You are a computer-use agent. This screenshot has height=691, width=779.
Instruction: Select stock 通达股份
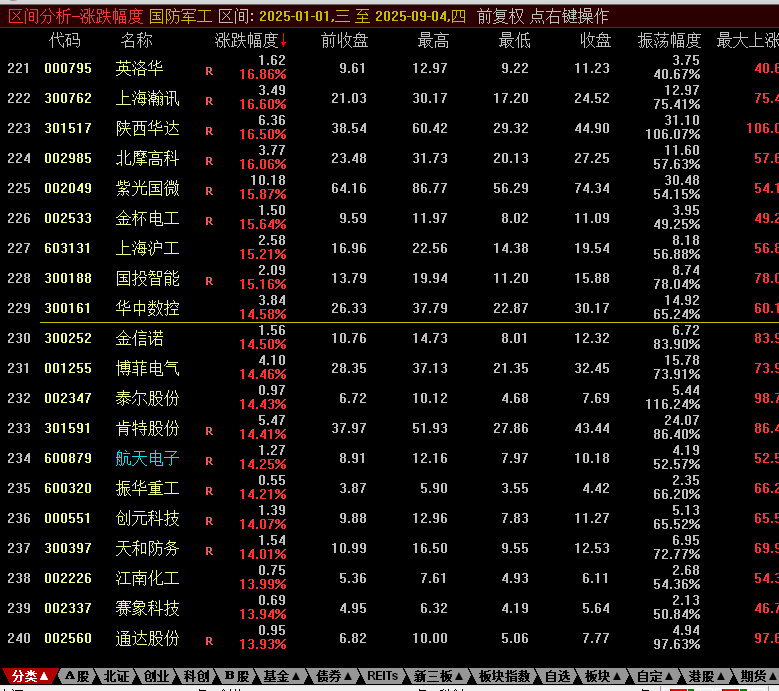(147, 638)
